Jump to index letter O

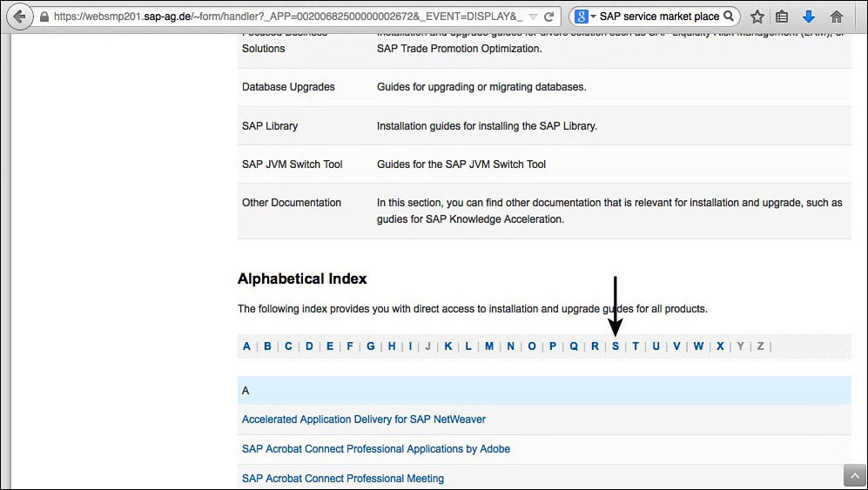(x=532, y=346)
